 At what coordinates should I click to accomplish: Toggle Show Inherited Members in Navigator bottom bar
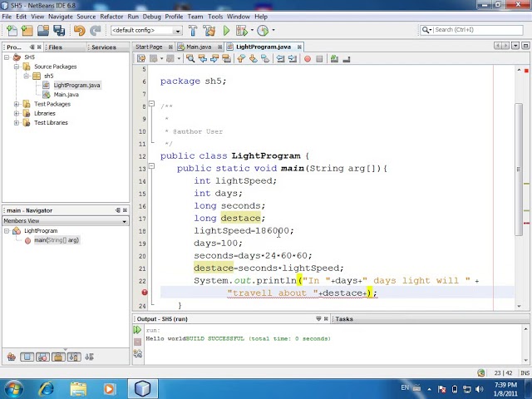pos(11,357)
